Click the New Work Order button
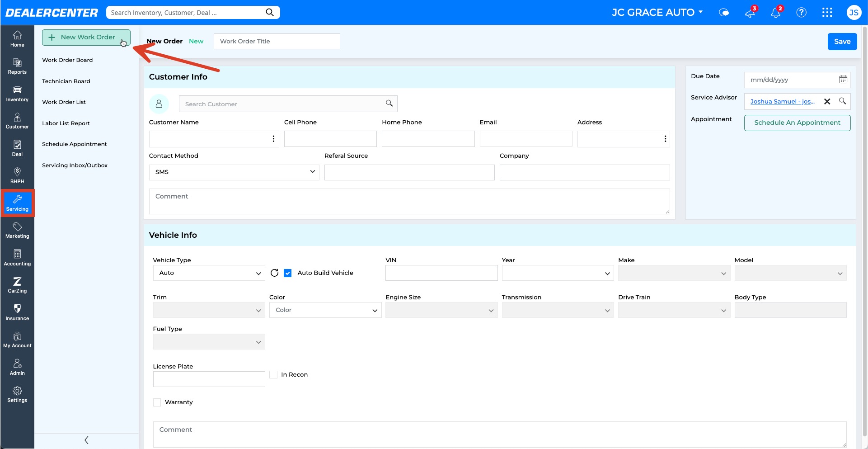The height and width of the screenshot is (449, 868). (x=86, y=38)
